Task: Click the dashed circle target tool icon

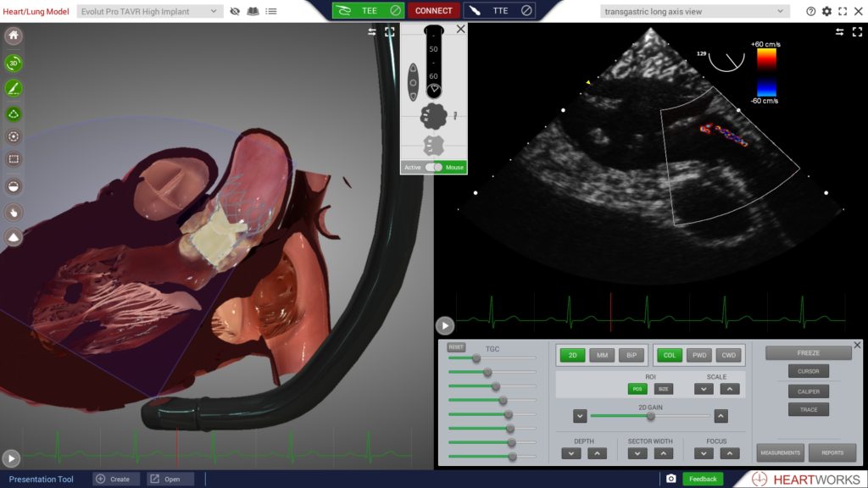Action: pyautogui.click(x=14, y=136)
